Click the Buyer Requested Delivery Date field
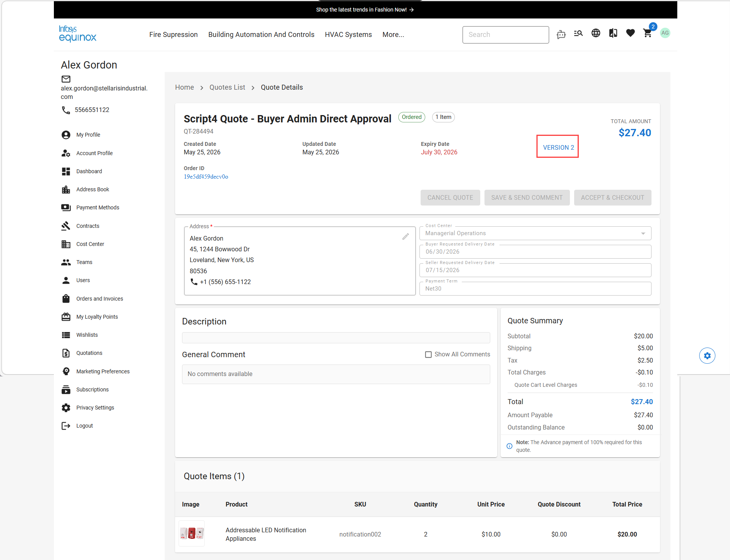The width and height of the screenshot is (730, 560). (x=535, y=252)
